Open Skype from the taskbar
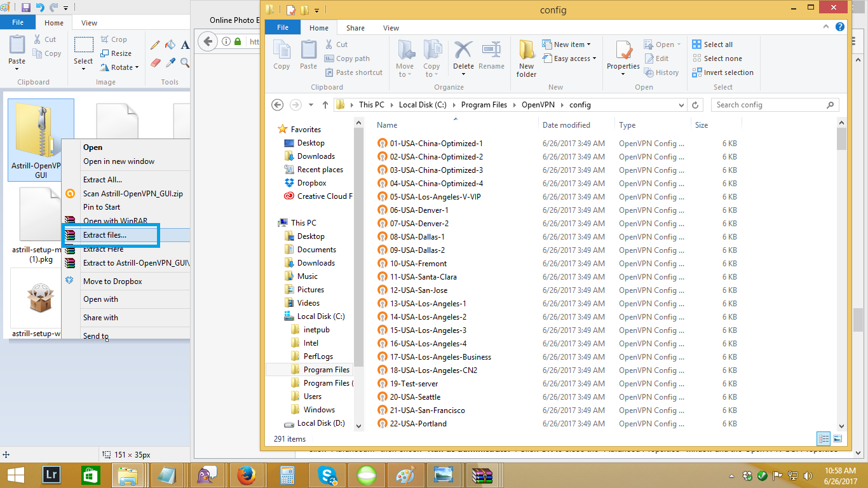Image resolution: width=868 pixels, height=488 pixels. click(x=328, y=475)
